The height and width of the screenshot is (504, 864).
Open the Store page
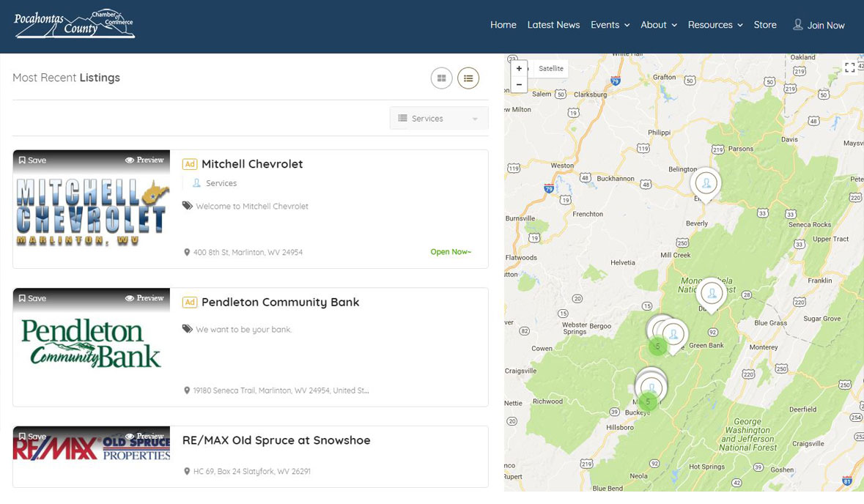765,25
